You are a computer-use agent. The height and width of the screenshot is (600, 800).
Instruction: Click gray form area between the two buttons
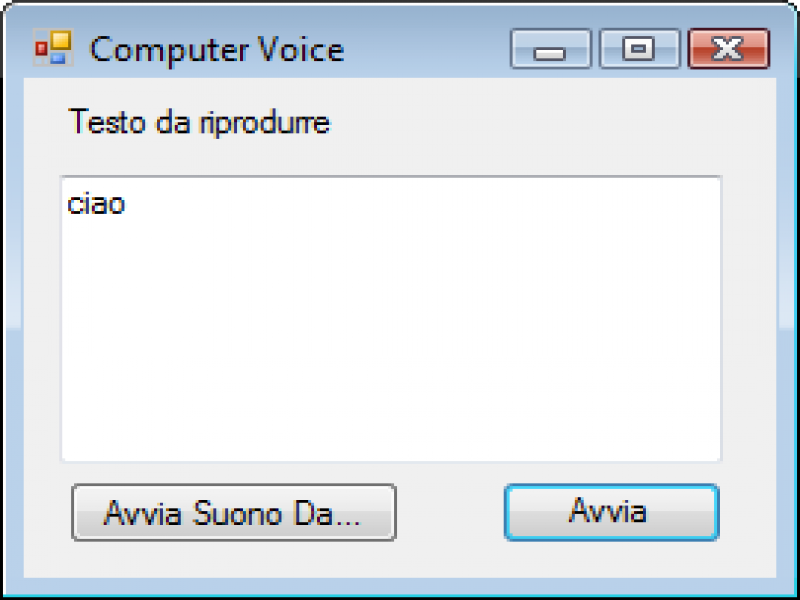451,512
